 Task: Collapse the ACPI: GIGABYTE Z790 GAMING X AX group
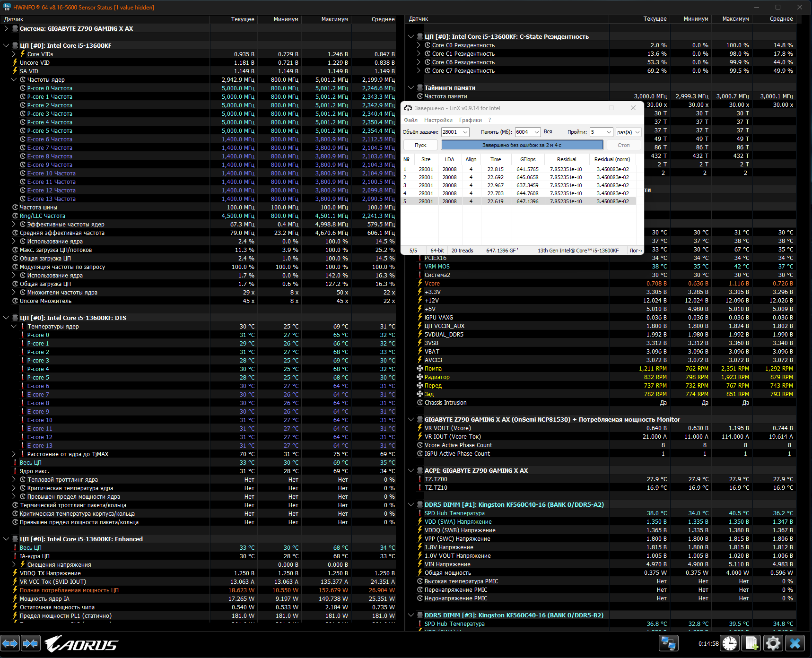411,470
